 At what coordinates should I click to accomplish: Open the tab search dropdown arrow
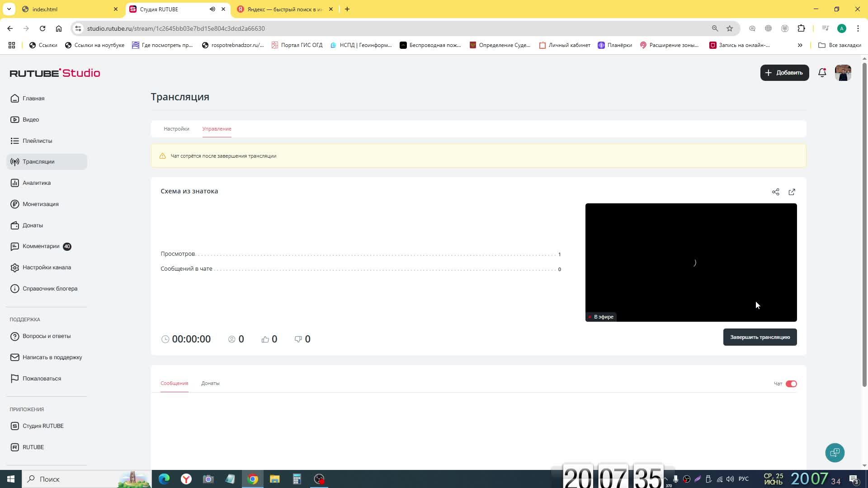pyautogui.click(x=9, y=9)
